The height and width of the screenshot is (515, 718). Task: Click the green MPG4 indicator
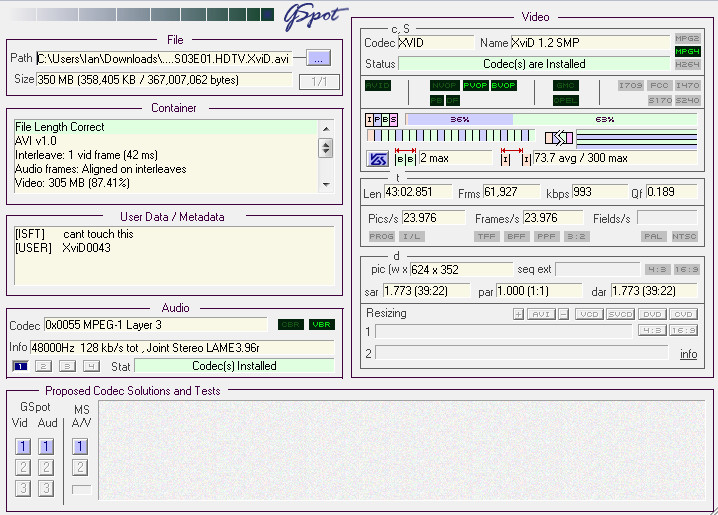pos(687,51)
